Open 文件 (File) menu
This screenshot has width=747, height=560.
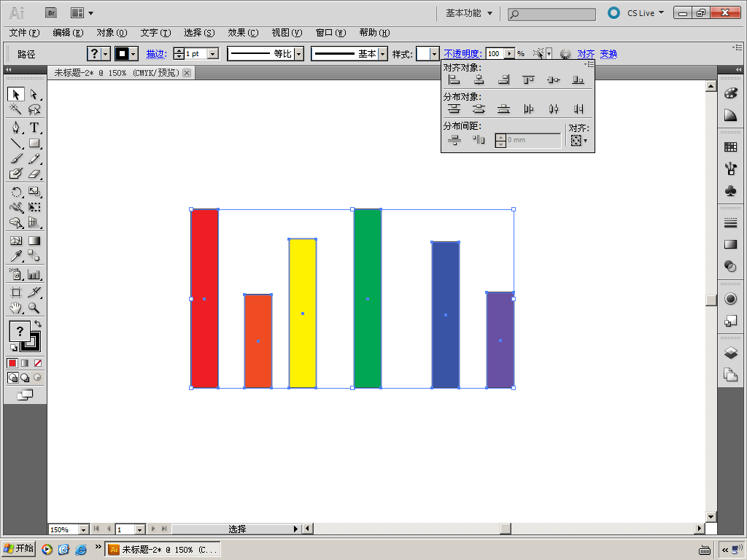[24, 33]
